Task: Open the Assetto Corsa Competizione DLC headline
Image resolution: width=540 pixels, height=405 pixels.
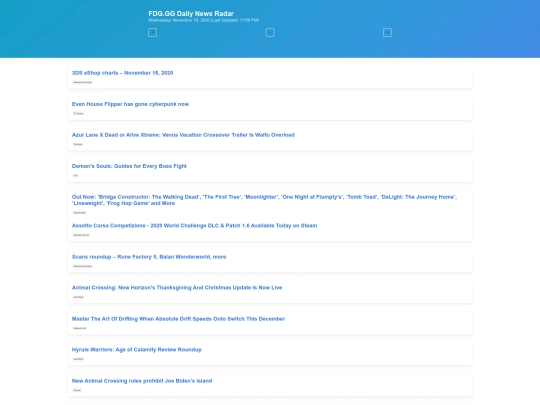Action: [194, 226]
